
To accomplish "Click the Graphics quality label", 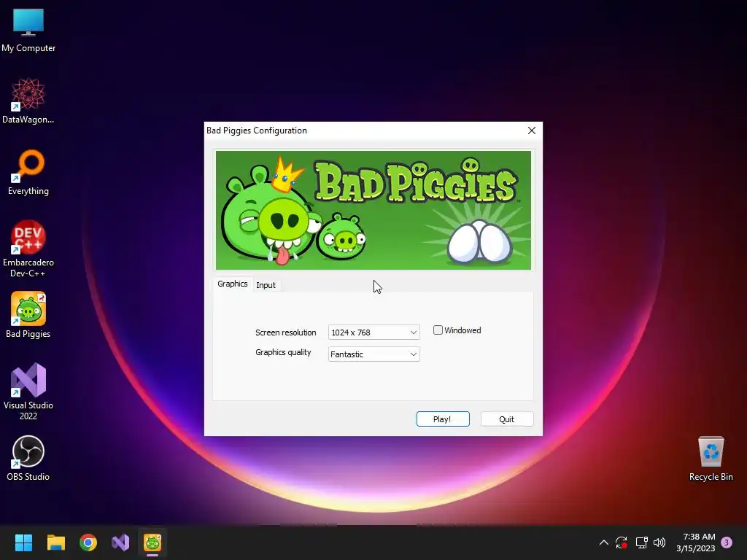I will tap(283, 352).
